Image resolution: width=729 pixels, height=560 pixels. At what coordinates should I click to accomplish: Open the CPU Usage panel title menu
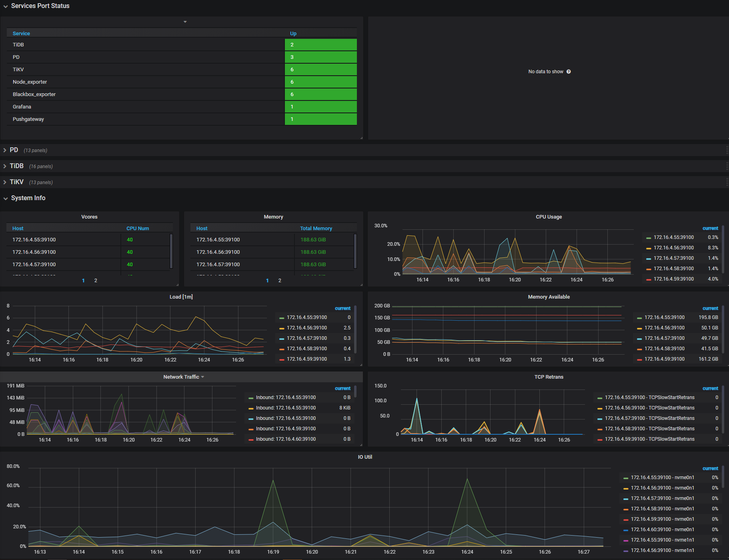[x=549, y=217]
